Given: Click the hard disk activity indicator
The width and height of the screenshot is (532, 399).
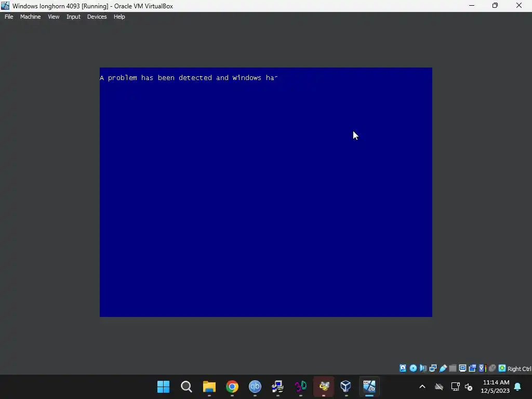Looking at the screenshot, I should point(403,368).
